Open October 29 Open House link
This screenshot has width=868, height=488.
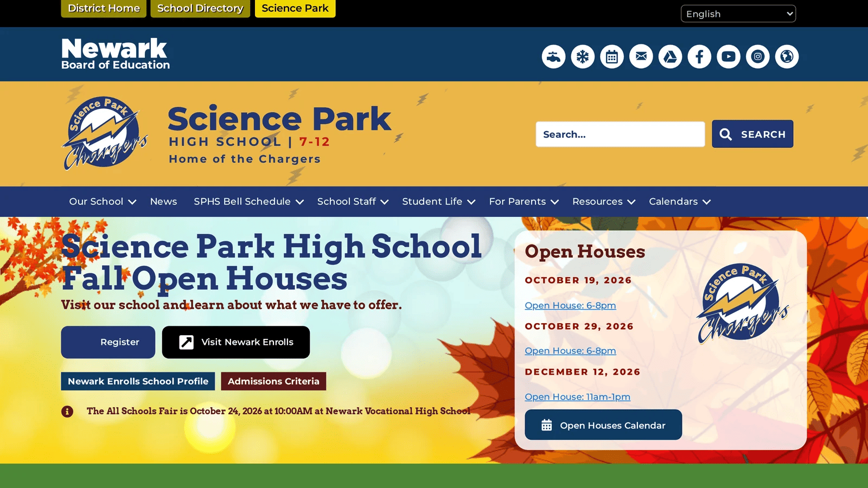(570, 351)
